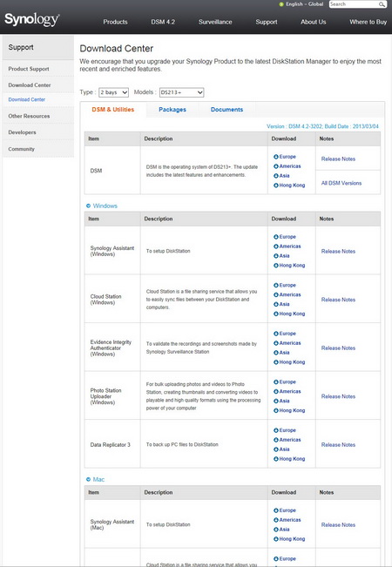Collapse the Windows section arrow

[88, 206]
